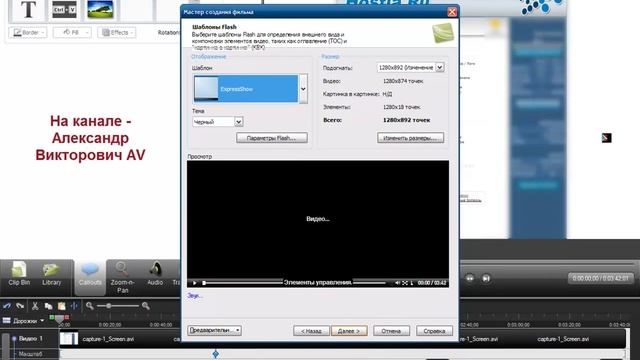Open the Тема dropdown showing Черный
This screenshot has height=360, width=640.
[218, 122]
